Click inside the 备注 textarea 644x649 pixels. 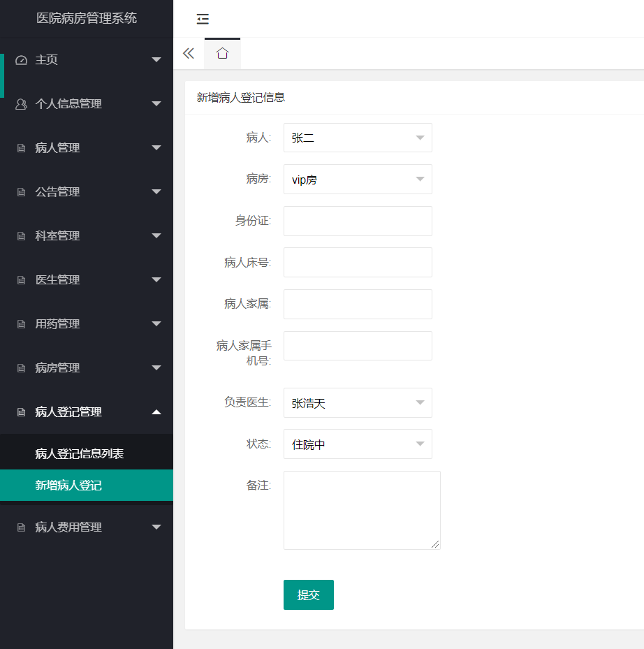pos(362,511)
